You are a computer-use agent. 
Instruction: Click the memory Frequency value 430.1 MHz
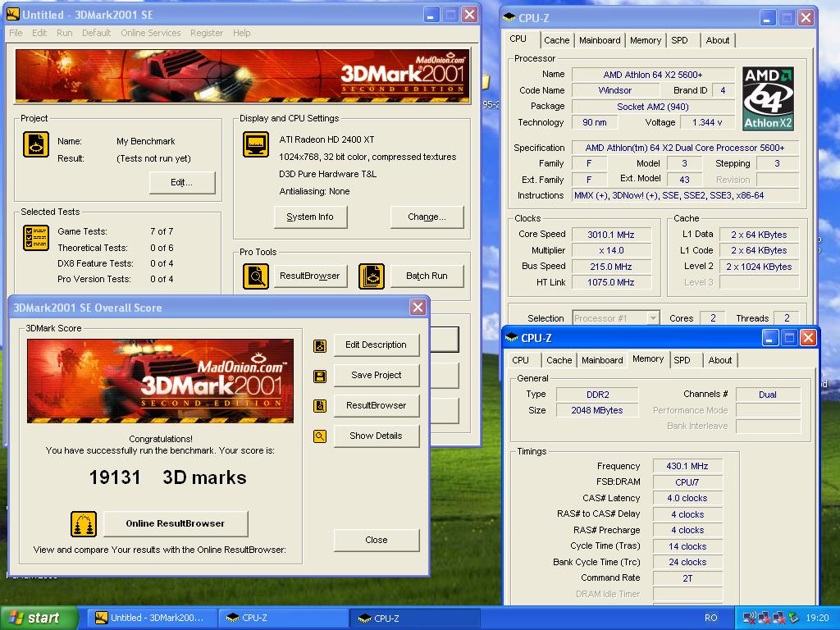coord(687,466)
